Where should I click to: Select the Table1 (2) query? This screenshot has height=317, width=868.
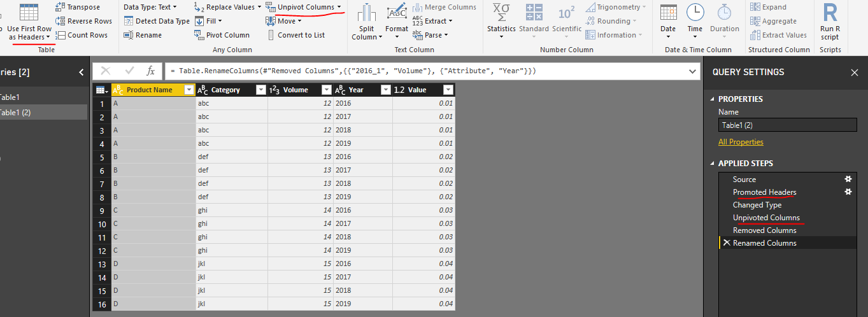coord(43,113)
